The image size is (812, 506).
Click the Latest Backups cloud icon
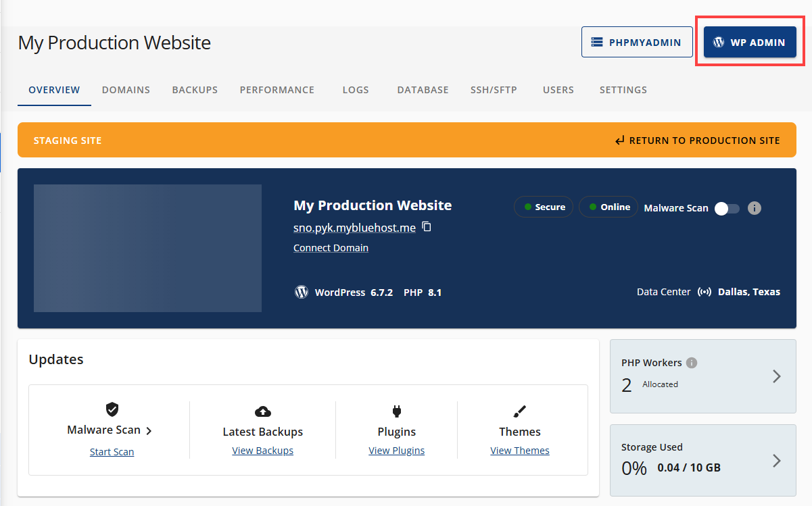262,411
